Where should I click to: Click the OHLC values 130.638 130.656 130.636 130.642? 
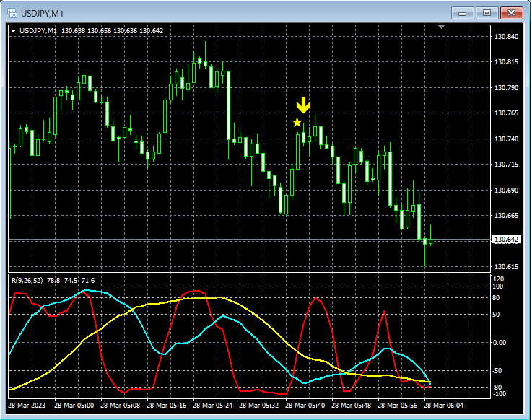click(x=113, y=31)
